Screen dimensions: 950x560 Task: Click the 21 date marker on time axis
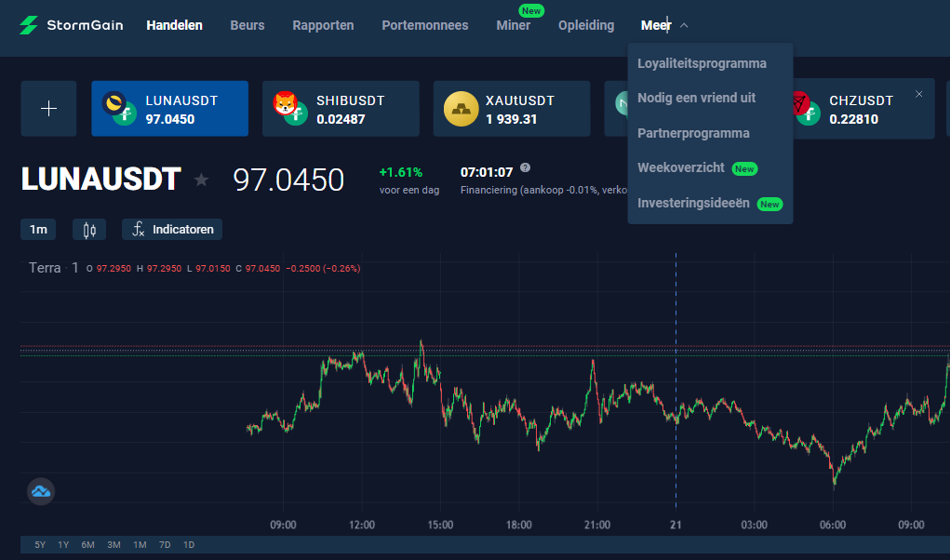(x=676, y=525)
